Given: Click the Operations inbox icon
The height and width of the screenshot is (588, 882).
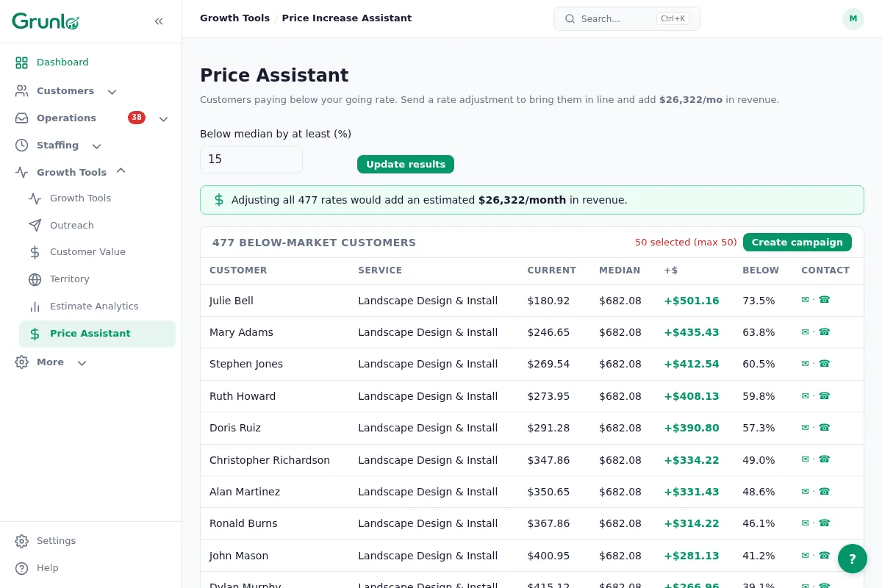Looking at the screenshot, I should [x=22, y=118].
